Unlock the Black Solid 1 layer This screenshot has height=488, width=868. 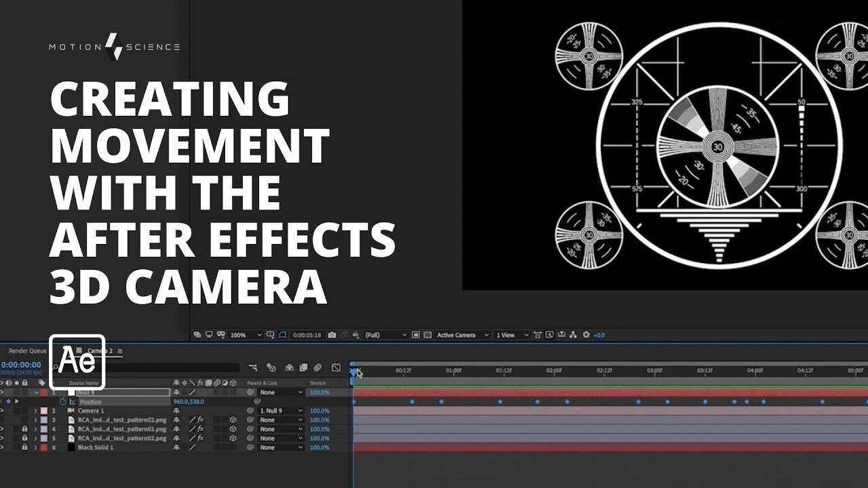click(24, 447)
